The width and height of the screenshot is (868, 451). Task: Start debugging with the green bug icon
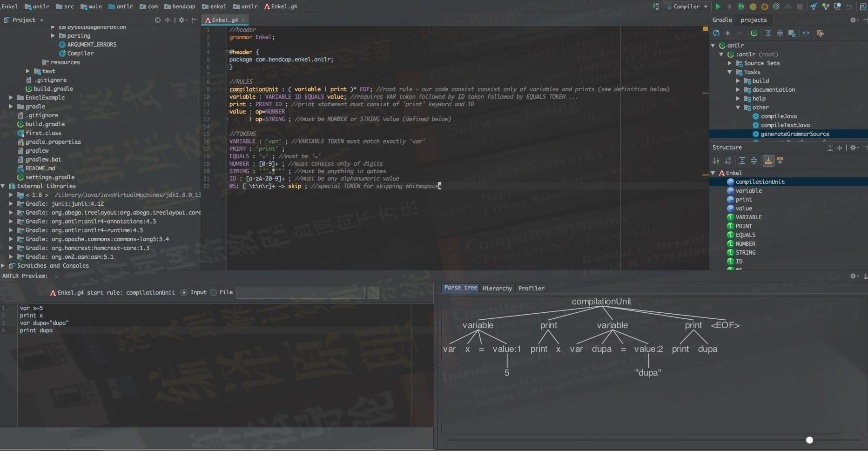(x=741, y=7)
